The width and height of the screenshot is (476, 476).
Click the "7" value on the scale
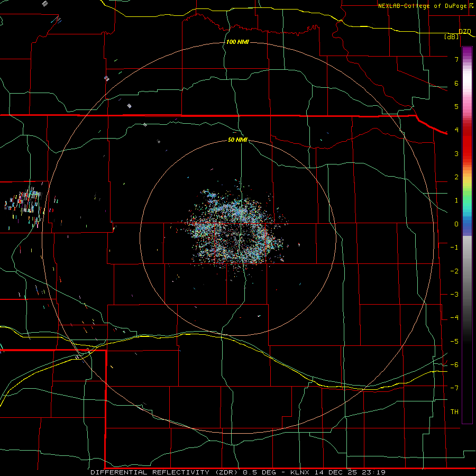(456, 59)
